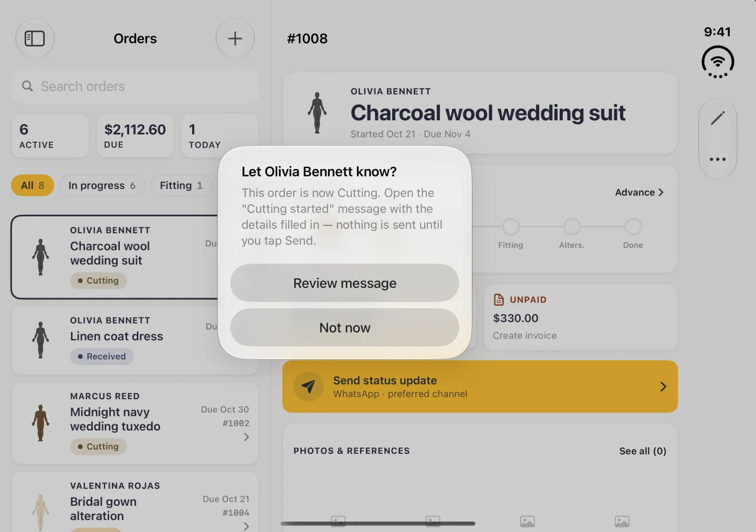Click the search magnifier icon
The width and height of the screenshot is (756, 532).
pos(27,86)
